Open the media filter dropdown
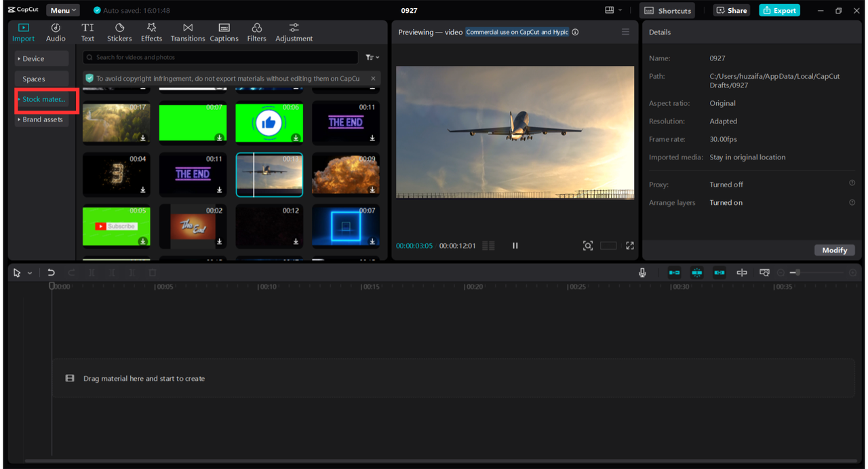The height and width of the screenshot is (469, 868). (x=372, y=58)
